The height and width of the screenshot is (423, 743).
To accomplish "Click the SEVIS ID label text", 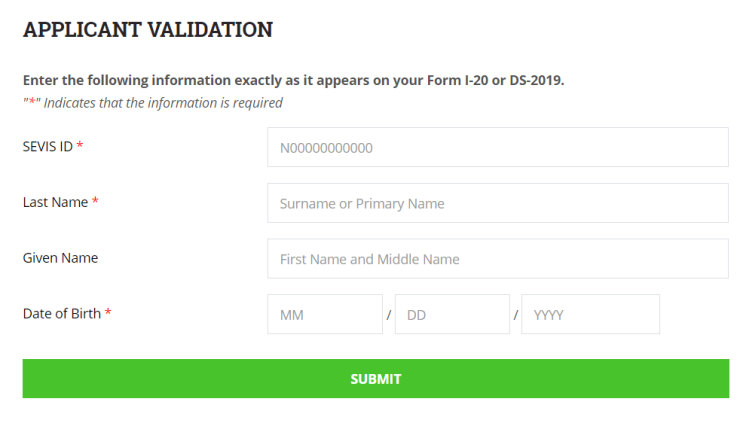I will coord(48,146).
